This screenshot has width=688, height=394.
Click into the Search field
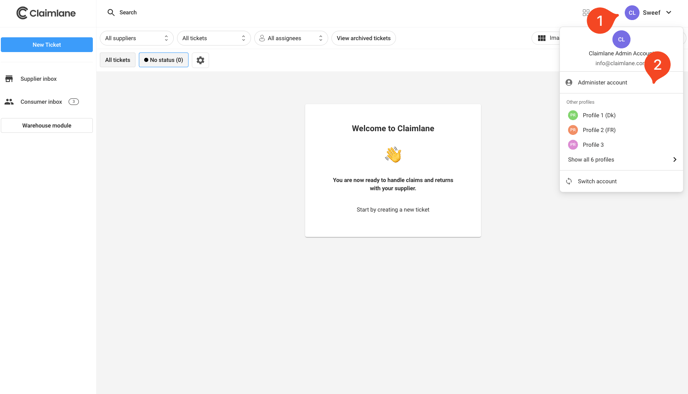coord(128,12)
